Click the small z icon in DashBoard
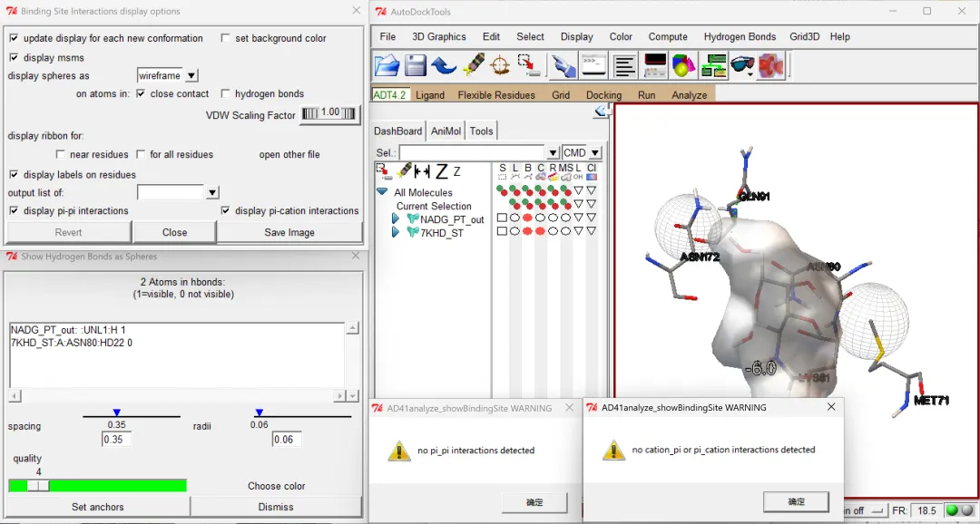The image size is (980, 524). pos(456,171)
